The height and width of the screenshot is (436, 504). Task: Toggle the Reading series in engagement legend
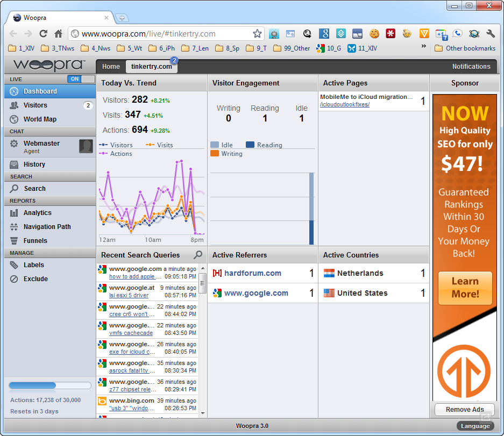pos(264,145)
